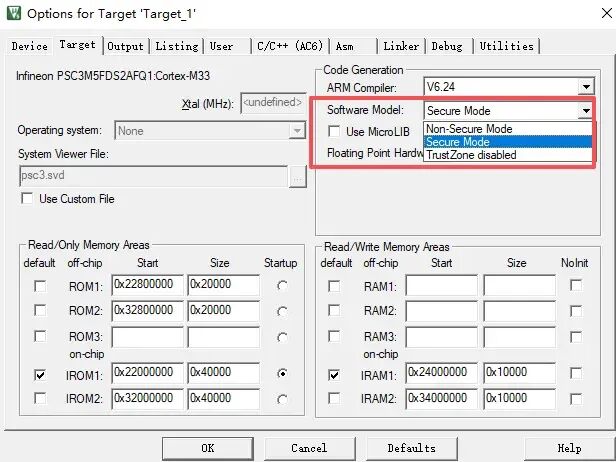Edit the ROM2 Start address 0x32800000

[x=148, y=310]
